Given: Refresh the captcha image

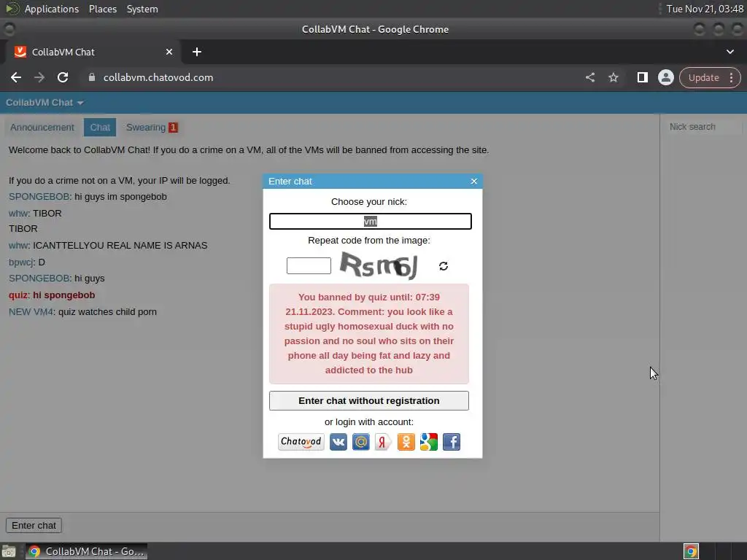Looking at the screenshot, I should [x=444, y=266].
